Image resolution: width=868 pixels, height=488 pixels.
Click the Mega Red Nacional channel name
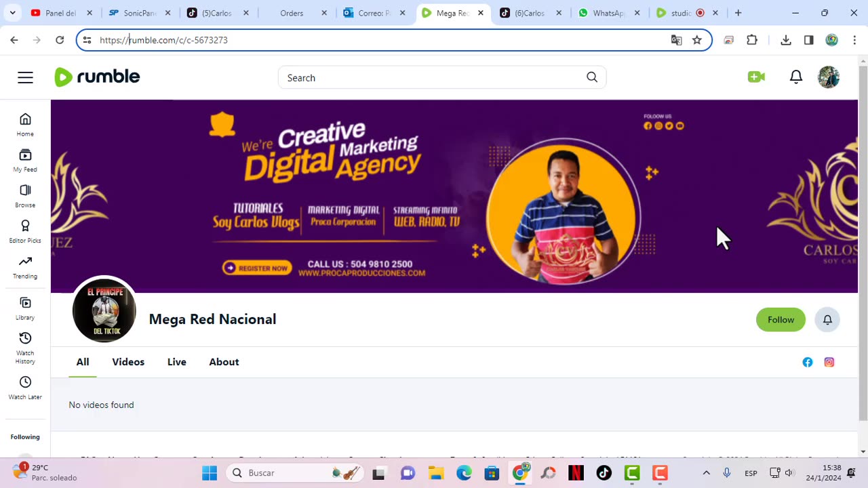(x=212, y=319)
